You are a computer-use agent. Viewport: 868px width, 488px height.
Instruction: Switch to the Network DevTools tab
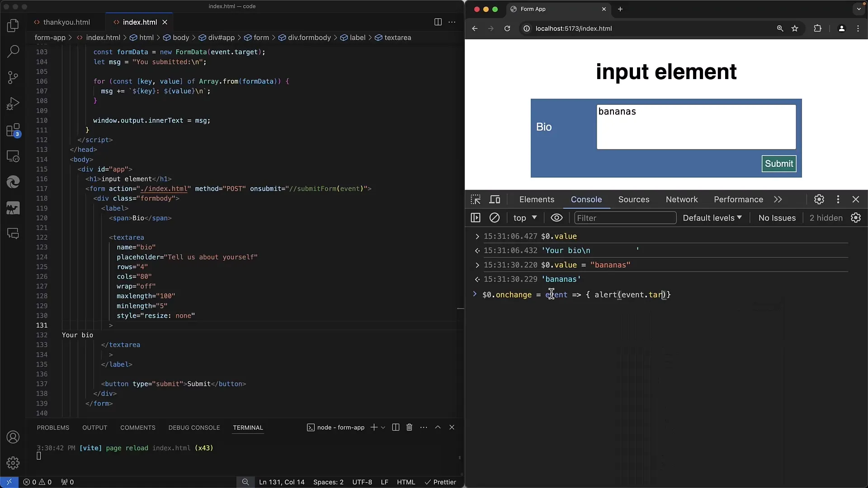pyautogui.click(x=682, y=199)
